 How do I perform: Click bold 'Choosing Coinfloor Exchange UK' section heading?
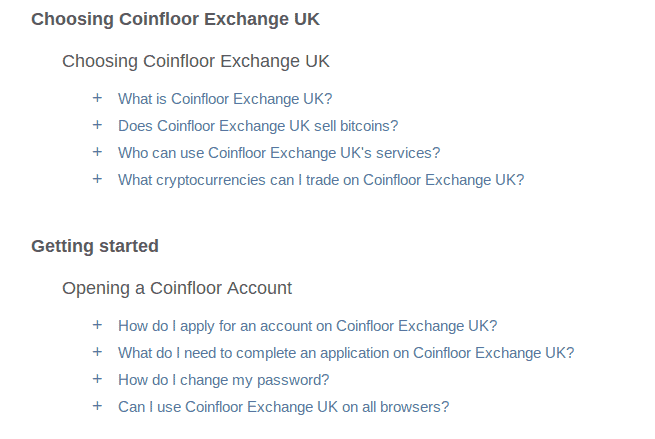pyautogui.click(x=175, y=19)
